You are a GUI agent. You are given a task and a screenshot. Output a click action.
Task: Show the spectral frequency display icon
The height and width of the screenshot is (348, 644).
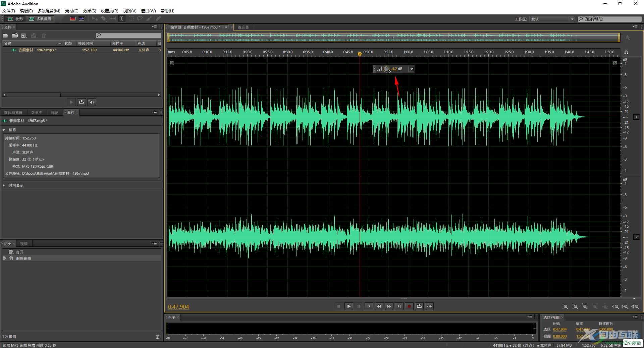click(73, 19)
